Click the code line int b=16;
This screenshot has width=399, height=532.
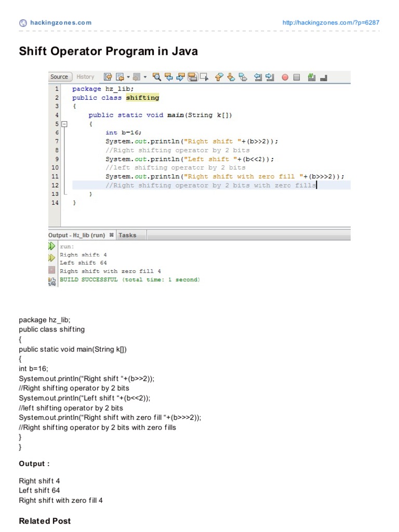[124, 132]
